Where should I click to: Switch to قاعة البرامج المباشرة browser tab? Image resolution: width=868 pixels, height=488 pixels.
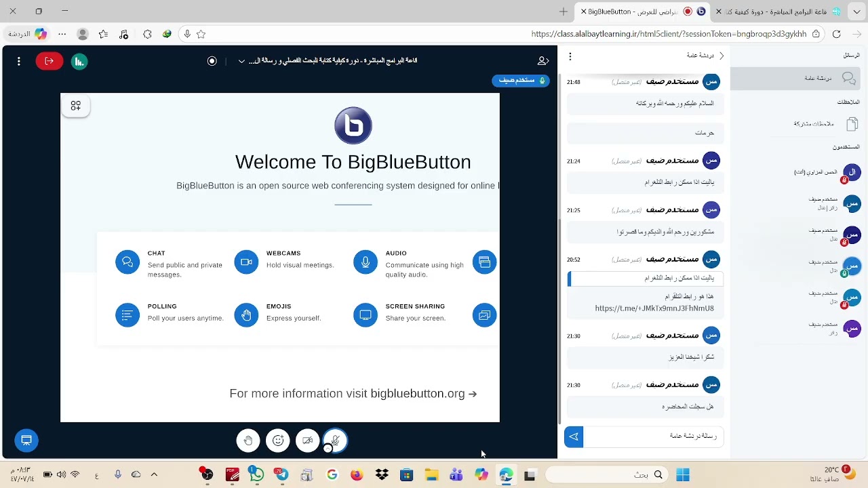778,12
